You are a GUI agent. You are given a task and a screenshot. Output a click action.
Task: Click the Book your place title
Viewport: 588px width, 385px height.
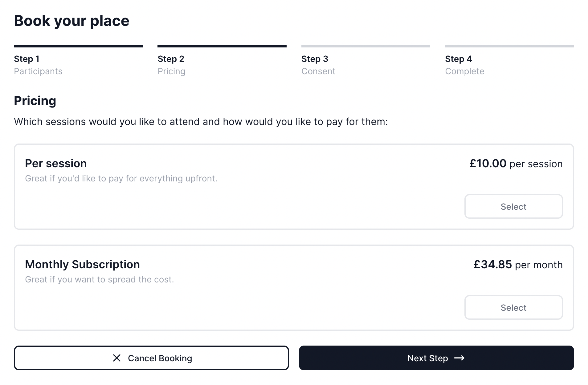pos(71,21)
